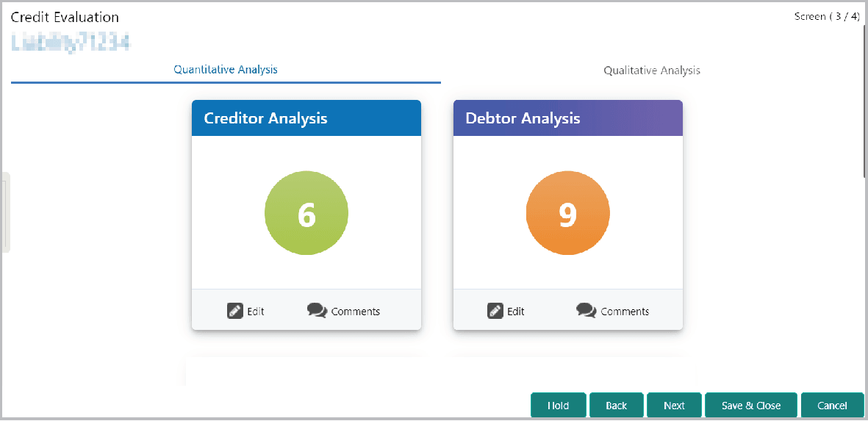Image resolution: width=868 pixels, height=421 pixels.
Task: Click the Edit label under Creditor Analysis
Action: click(256, 312)
